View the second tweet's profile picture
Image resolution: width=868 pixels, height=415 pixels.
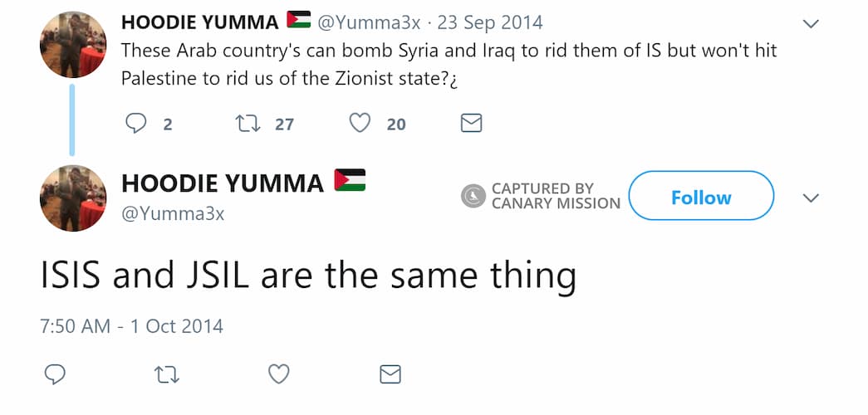(73, 197)
